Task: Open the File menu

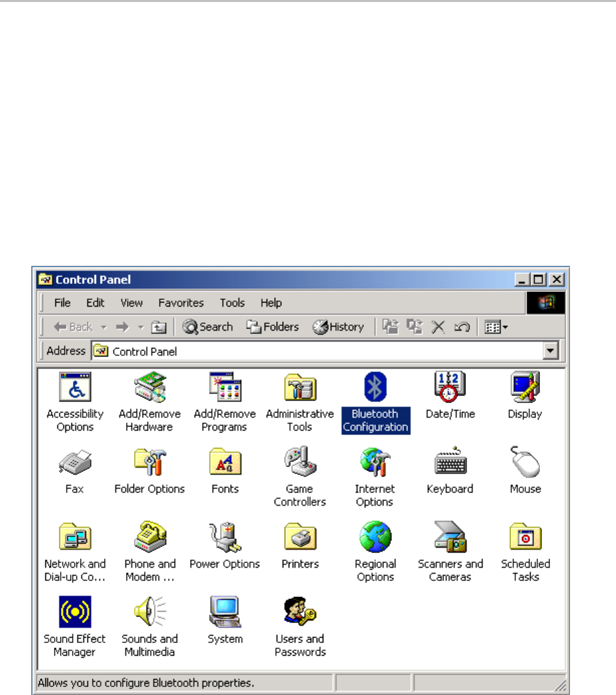Action: [x=62, y=303]
